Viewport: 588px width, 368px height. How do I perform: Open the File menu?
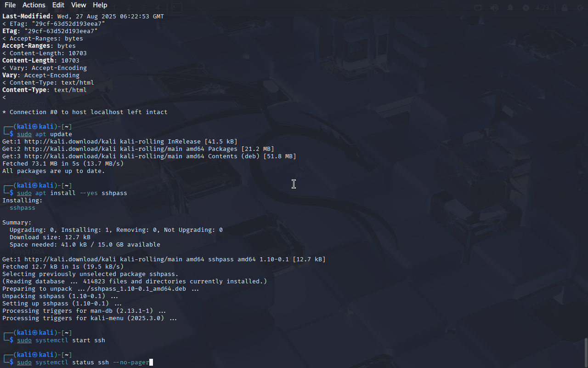click(10, 5)
